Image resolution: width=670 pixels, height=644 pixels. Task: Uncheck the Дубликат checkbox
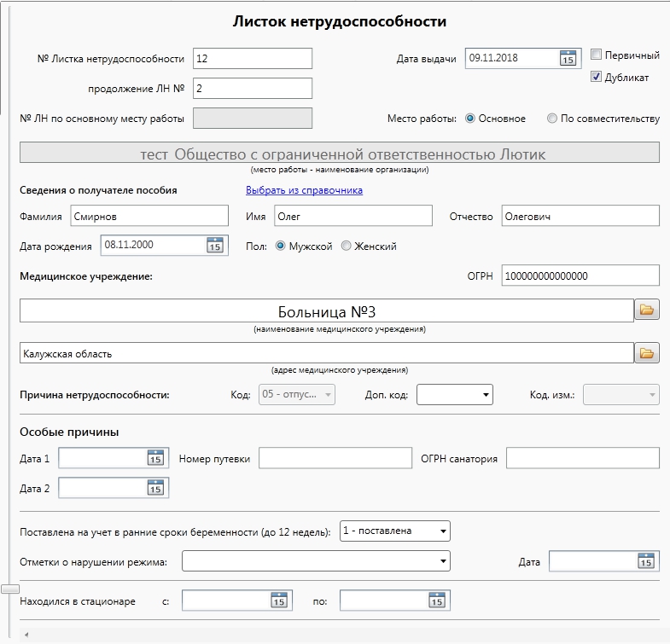click(596, 77)
